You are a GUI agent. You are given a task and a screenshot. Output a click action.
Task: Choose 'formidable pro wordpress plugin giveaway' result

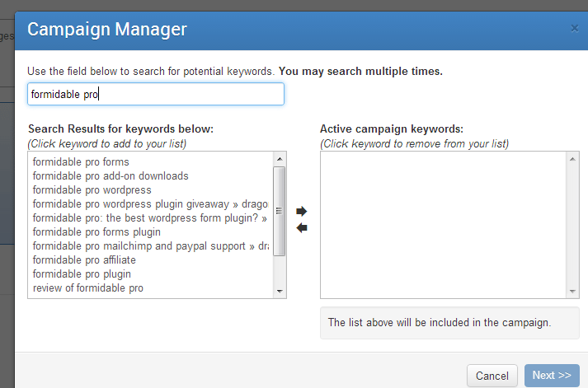(150, 203)
